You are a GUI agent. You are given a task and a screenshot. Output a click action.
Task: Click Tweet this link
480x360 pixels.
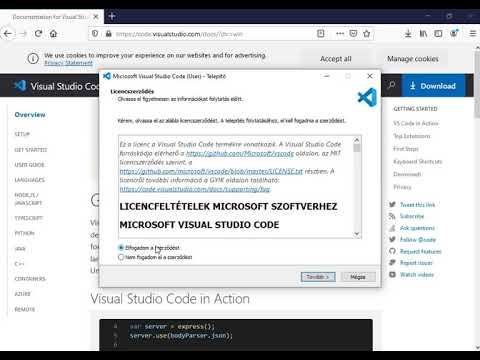tap(417, 205)
